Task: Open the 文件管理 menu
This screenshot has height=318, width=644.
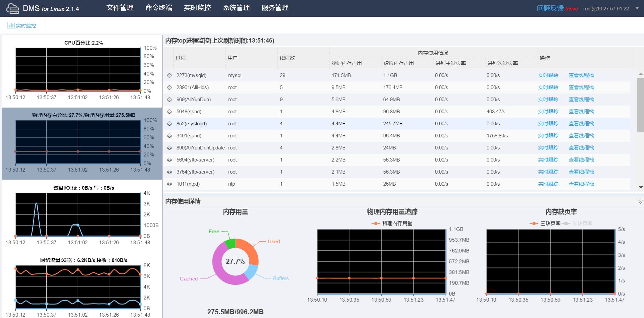Action: tap(120, 8)
